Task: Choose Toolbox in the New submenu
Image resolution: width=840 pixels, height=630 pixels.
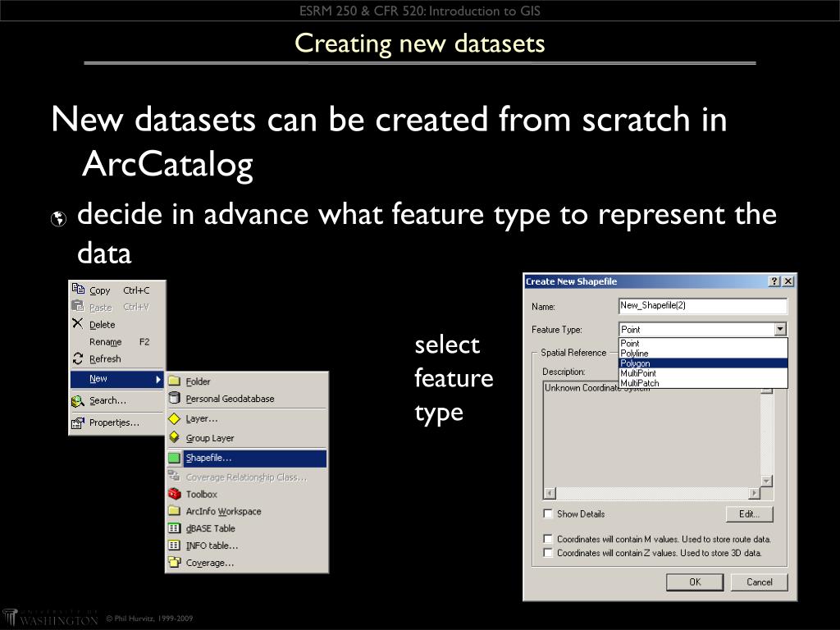Action: [x=247, y=494]
